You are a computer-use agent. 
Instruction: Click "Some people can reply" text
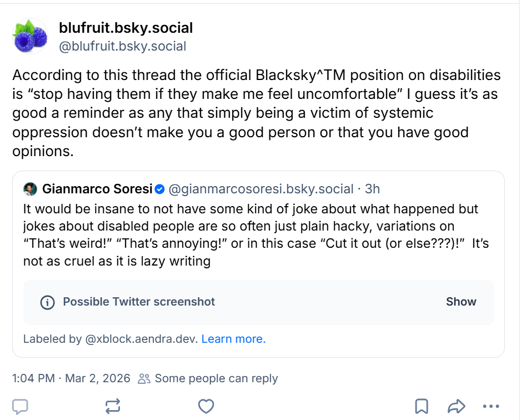point(216,379)
